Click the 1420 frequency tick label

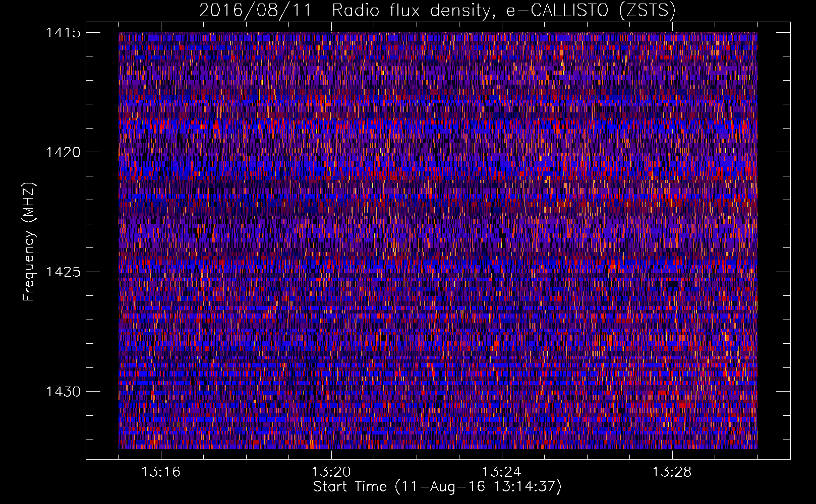(x=63, y=152)
